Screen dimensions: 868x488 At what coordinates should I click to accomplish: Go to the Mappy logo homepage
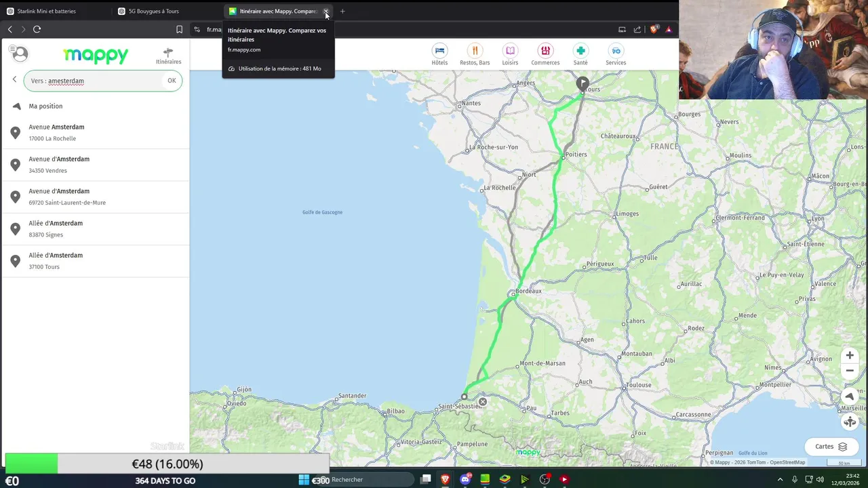click(x=96, y=55)
